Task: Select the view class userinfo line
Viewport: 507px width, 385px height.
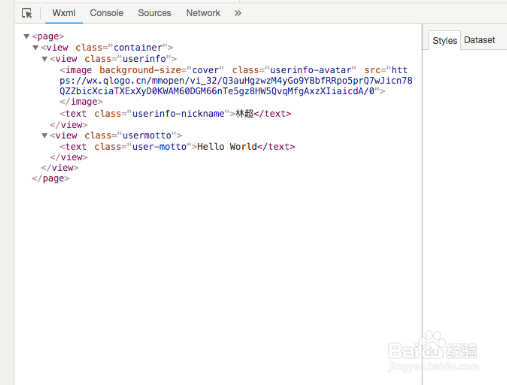Action: pos(113,59)
